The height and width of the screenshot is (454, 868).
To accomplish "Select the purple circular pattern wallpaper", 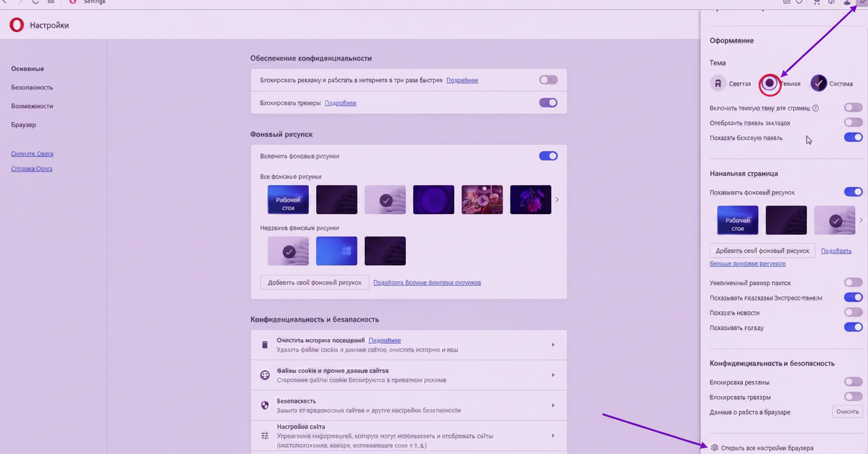I will tap(433, 199).
